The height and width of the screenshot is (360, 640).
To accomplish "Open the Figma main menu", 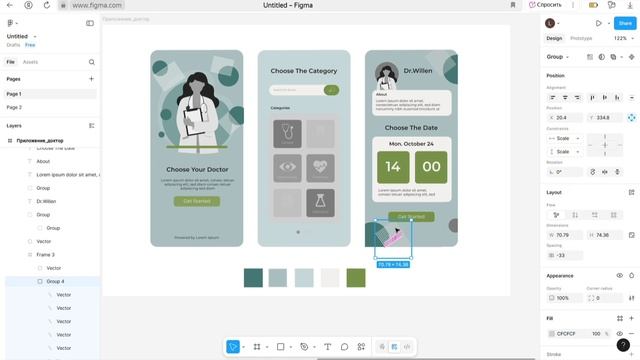I will (x=12, y=23).
